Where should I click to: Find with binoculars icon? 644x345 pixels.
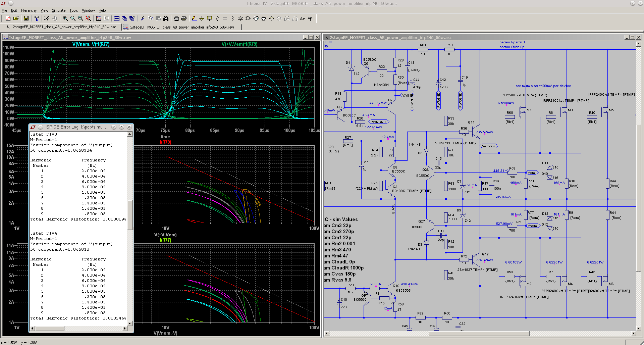click(166, 18)
